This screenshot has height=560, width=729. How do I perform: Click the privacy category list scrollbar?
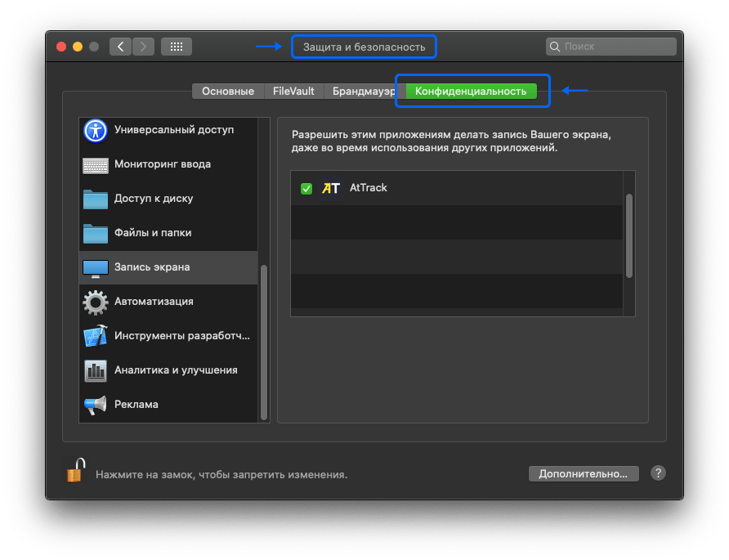point(264,343)
